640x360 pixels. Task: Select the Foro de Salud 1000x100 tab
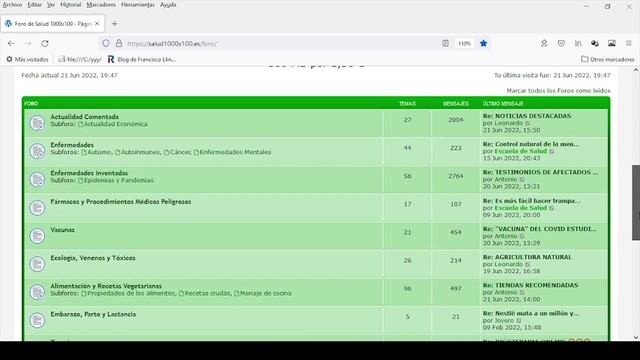[52, 24]
